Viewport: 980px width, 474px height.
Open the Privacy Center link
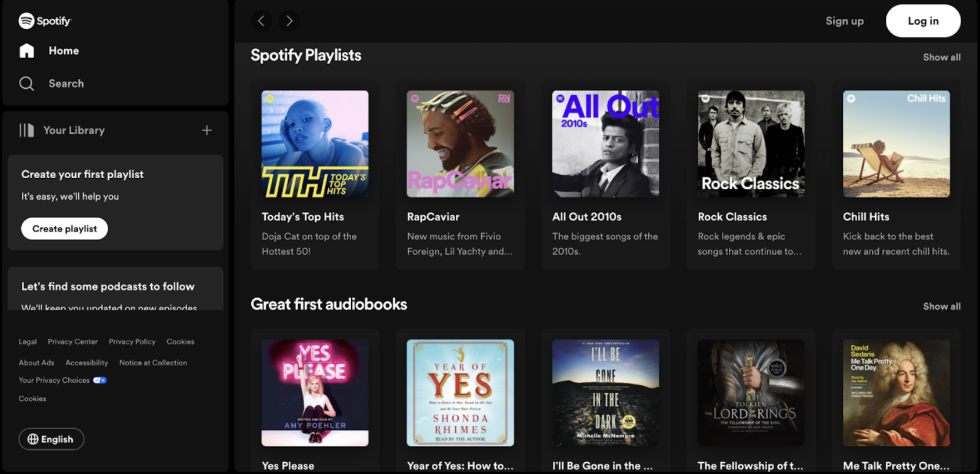point(73,342)
